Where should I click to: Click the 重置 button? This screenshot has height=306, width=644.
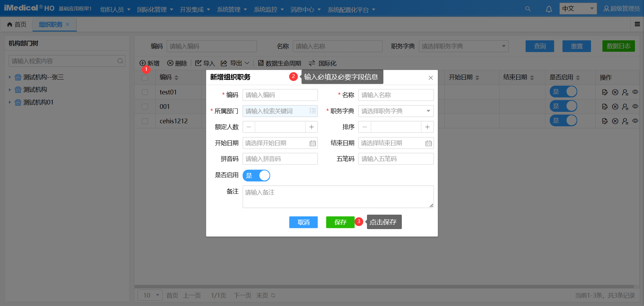pyautogui.click(x=577, y=46)
